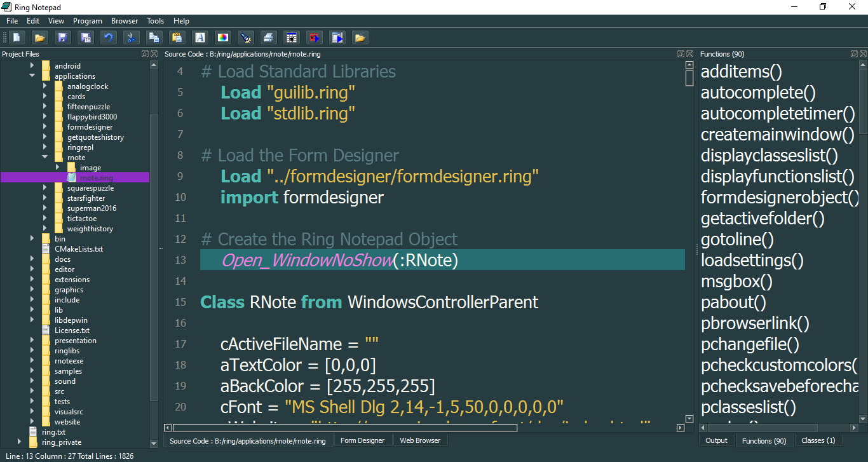868x462 pixels.
Task: Select the Undo toolbar icon
Action: (109, 37)
